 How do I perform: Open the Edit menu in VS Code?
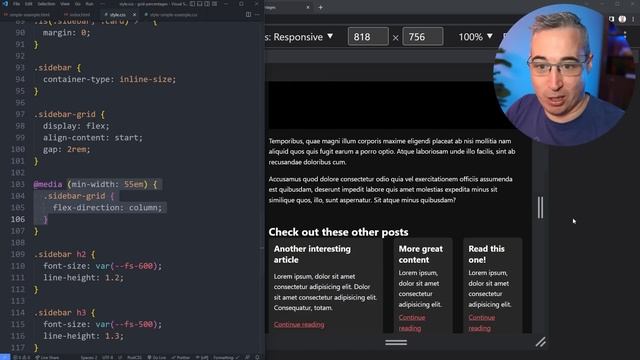click(x=29, y=4)
